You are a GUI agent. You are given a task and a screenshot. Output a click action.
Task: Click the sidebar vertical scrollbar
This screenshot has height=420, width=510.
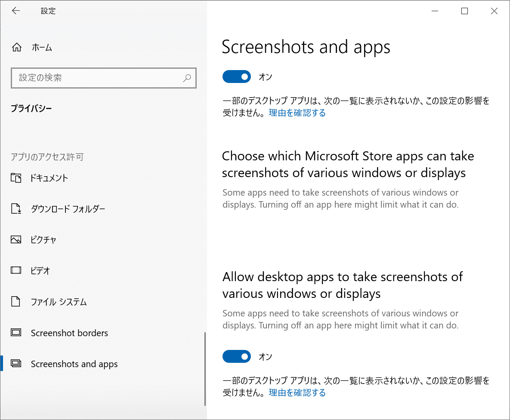coord(205,369)
